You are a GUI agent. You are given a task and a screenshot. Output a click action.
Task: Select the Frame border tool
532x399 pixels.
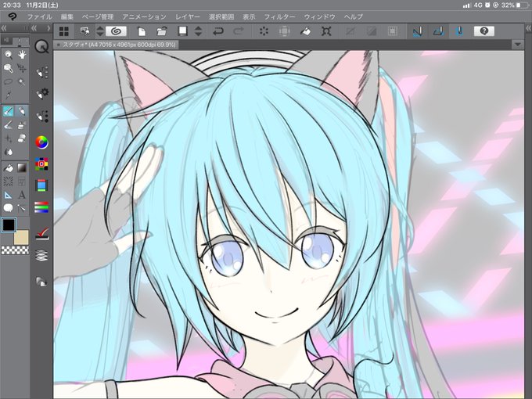point(22,182)
